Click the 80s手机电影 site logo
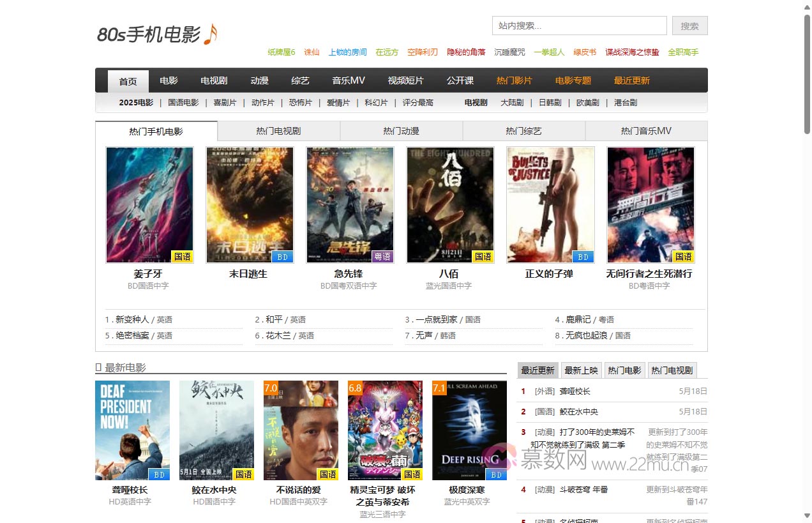The height and width of the screenshot is (523, 812). [x=157, y=34]
